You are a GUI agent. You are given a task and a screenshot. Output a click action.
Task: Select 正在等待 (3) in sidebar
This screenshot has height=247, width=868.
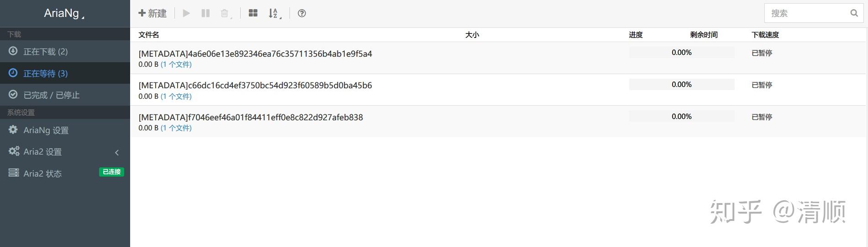(46, 73)
